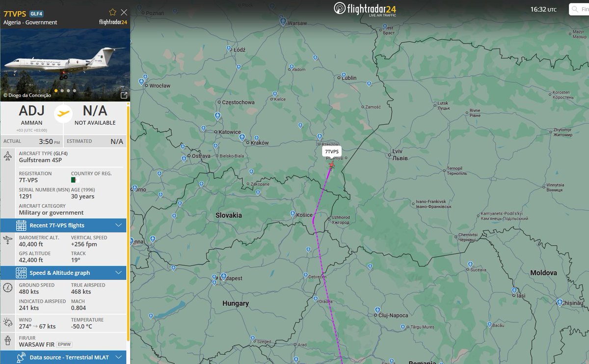589x364 pixels.
Task: Click the GLF4 aircraft type badge
Action: tap(36, 13)
